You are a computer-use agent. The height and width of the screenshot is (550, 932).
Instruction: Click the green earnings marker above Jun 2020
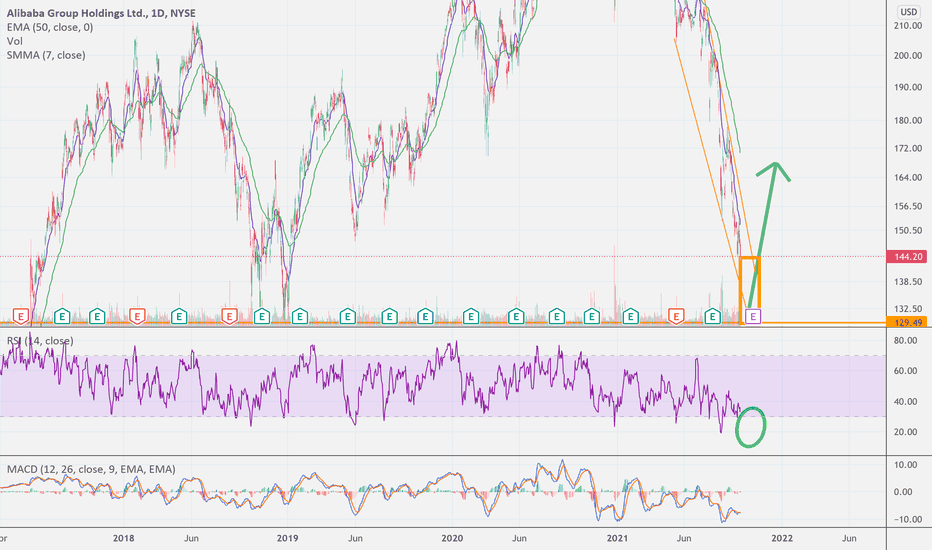click(516, 316)
